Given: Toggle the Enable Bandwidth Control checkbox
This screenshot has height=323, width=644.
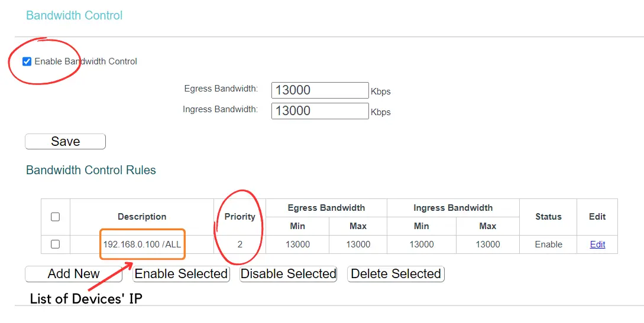Looking at the screenshot, I should [x=27, y=61].
